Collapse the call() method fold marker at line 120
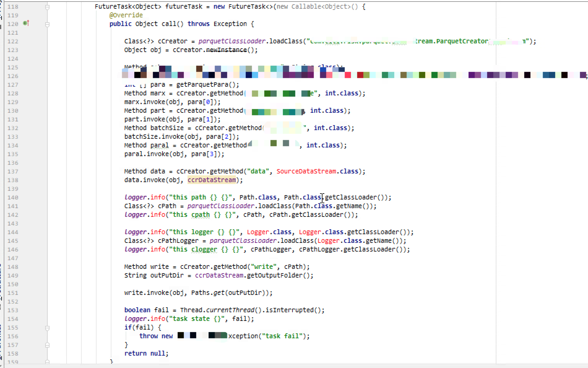Screen dimensions: 588x368 point(47,24)
